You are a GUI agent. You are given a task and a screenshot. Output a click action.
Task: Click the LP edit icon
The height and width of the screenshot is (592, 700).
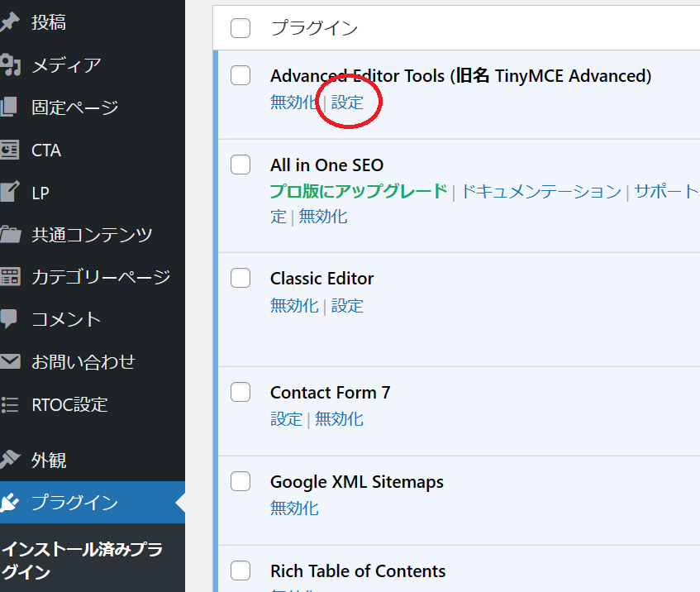(x=9, y=193)
